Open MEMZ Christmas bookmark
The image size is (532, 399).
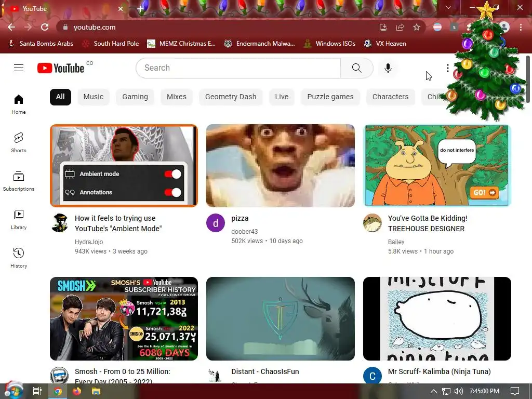181,44
